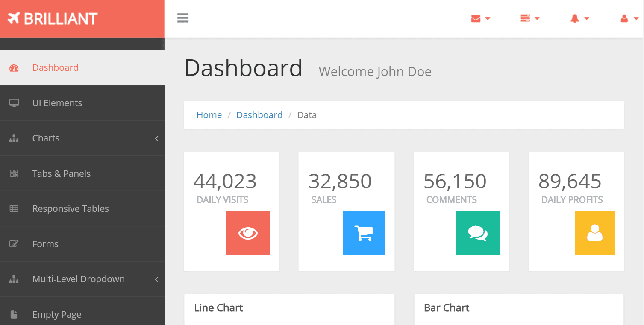
Task: Open the envelope messages dropdown
Action: [480, 18]
